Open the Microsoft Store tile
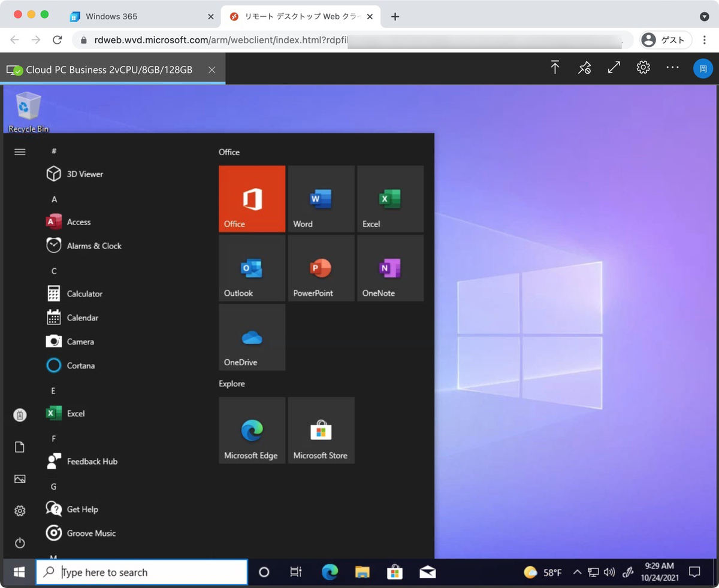 [321, 430]
